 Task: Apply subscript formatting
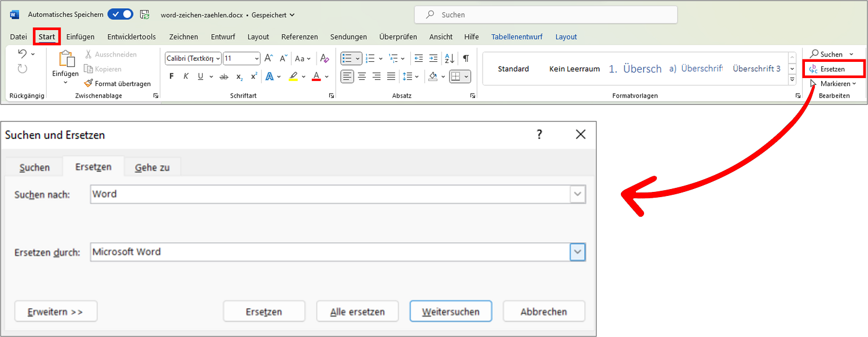pos(240,76)
